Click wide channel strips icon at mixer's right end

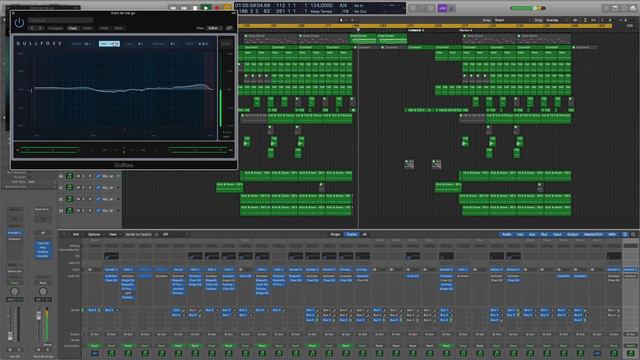click(633, 235)
